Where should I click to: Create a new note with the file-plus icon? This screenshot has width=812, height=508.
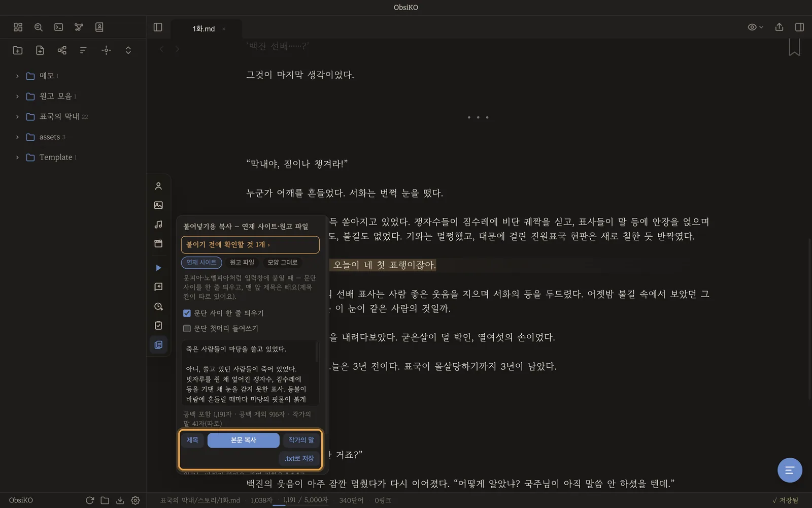coord(40,50)
